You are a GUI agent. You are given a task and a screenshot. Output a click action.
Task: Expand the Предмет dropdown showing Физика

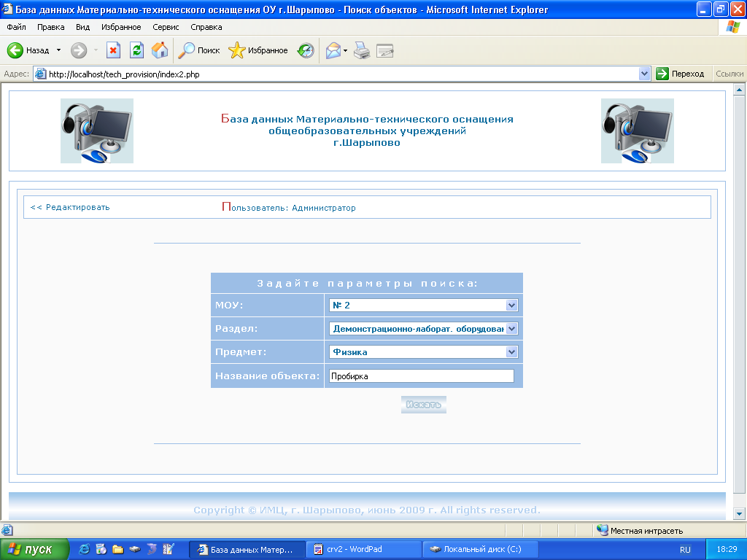coord(511,352)
